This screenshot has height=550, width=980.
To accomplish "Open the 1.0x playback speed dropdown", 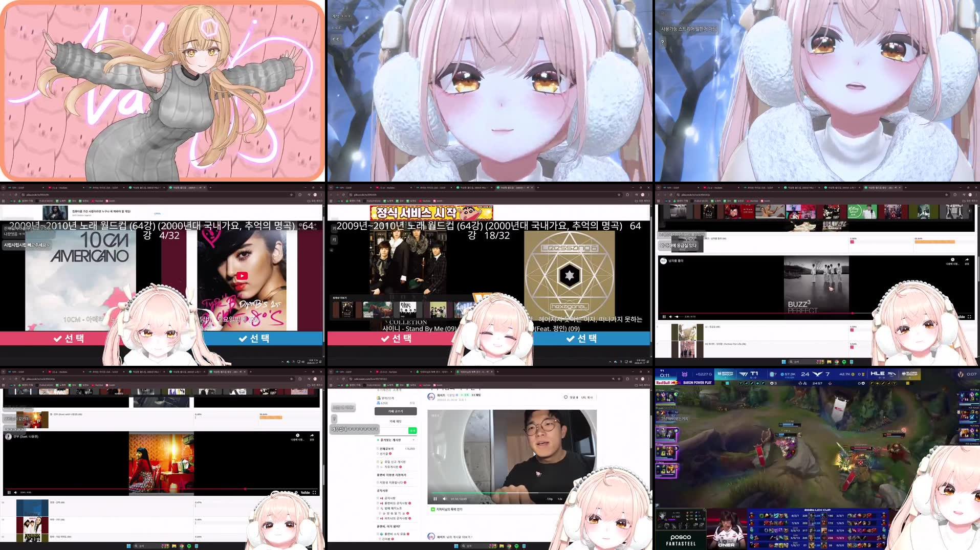I will 560,499.
